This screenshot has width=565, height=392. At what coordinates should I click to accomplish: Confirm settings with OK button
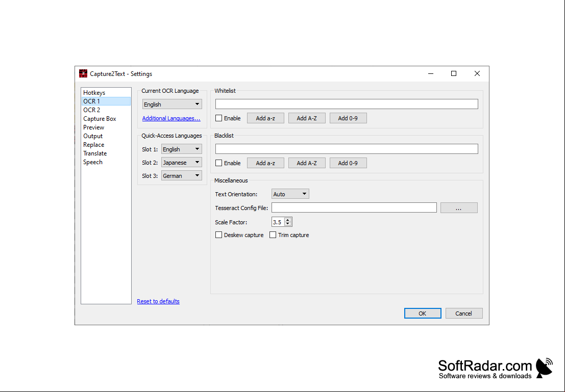click(423, 313)
